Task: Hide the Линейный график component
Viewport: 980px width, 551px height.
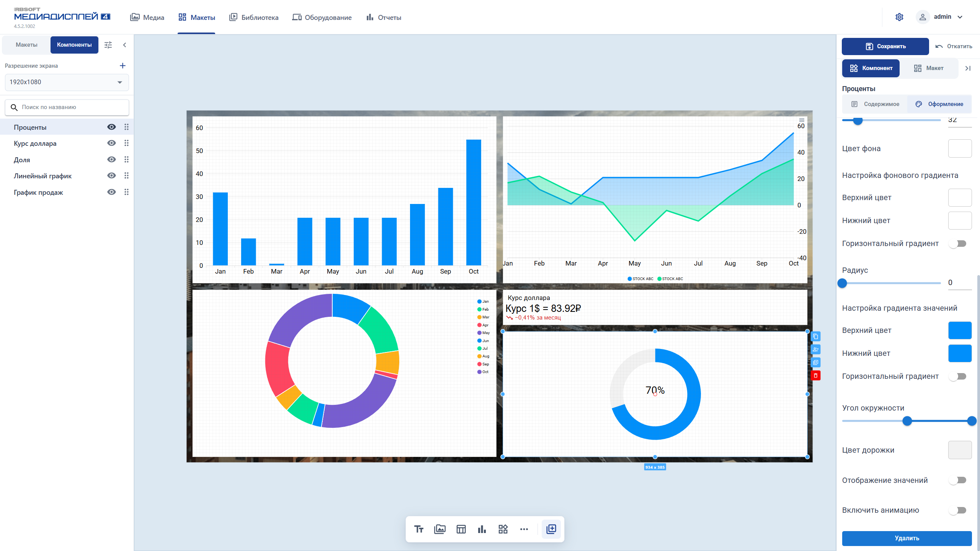Action: pyautogui.click(x=111, y=176)
